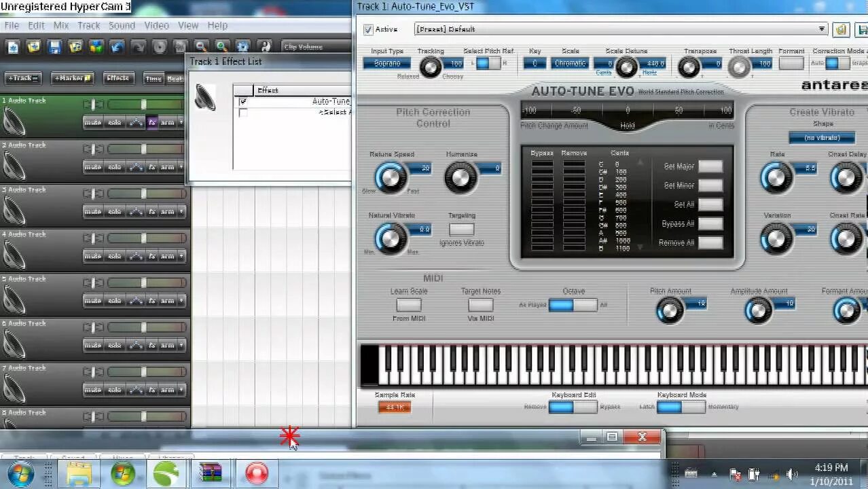Mute track 1 Audio Track
This screenshot has height=489, width=868.
click(92, 122)
